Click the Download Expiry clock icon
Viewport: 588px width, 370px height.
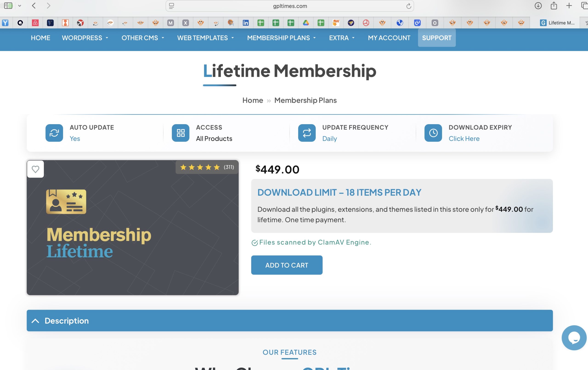coord(433,133)
